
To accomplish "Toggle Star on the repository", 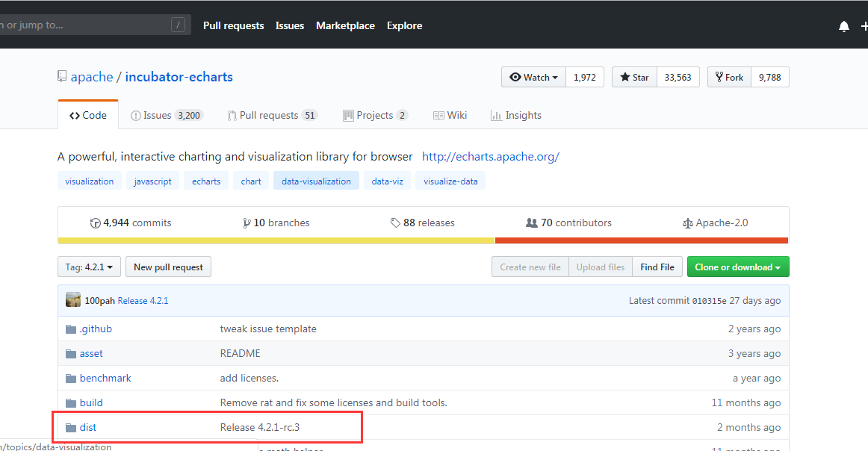I will (634, 77).
